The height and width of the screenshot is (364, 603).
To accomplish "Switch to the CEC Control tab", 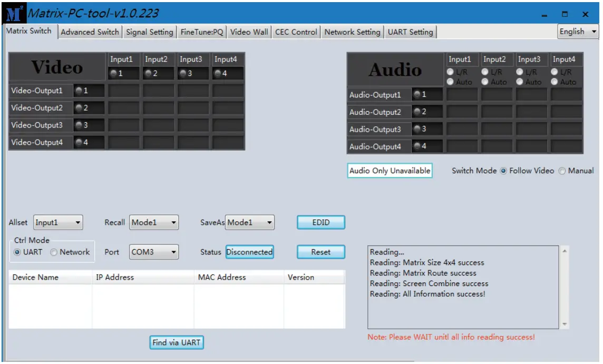I will pyautogui.click(x=295, y=32).
